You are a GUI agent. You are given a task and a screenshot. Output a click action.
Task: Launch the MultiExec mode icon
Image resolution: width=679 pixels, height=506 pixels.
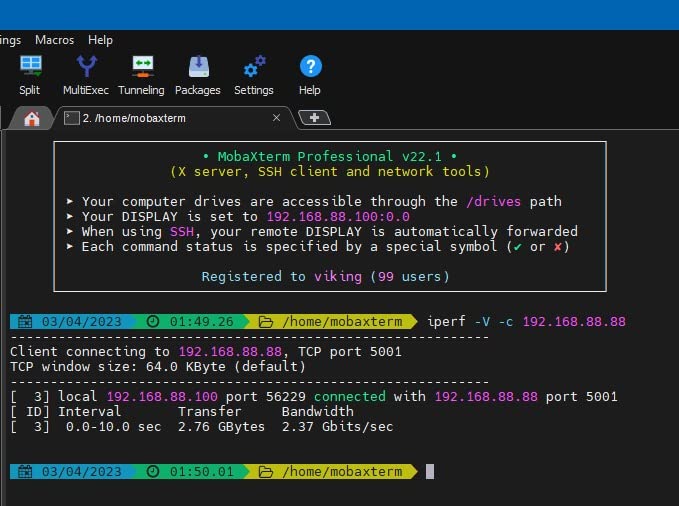(x=86, y=75)
